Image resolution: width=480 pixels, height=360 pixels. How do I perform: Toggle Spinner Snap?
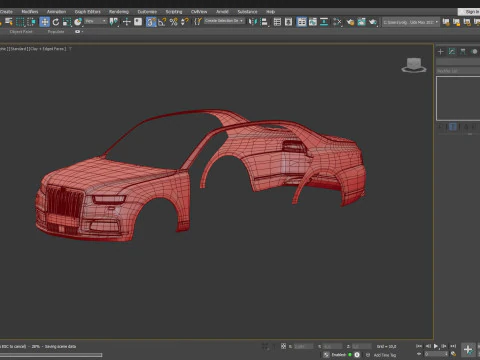click(184, 22)
